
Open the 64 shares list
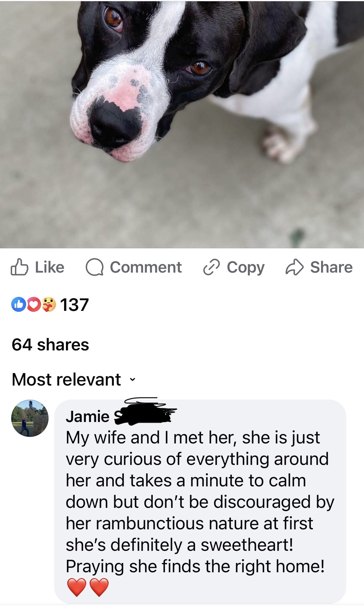[x=50, y=344]
